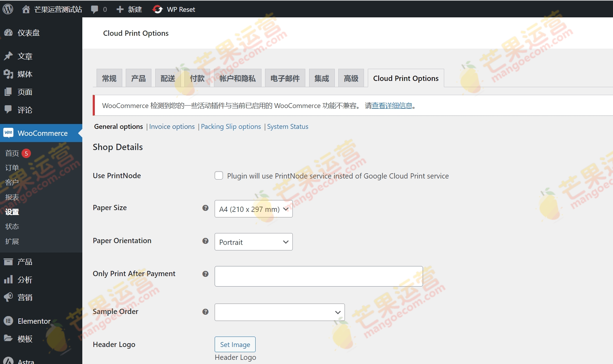This screenshot has height=364, width=613.
Task: Open the Paper Orientation dropdown
Action: 254,242
